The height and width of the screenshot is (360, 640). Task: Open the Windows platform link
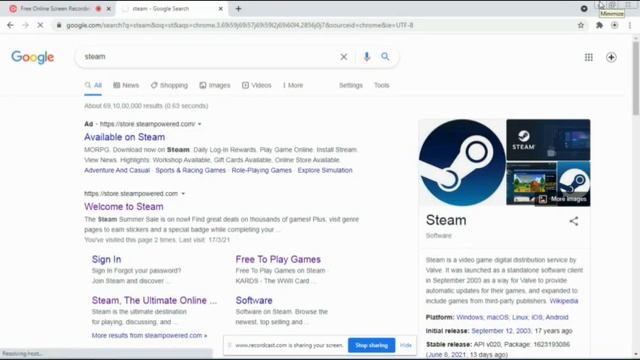click(470, 318)
